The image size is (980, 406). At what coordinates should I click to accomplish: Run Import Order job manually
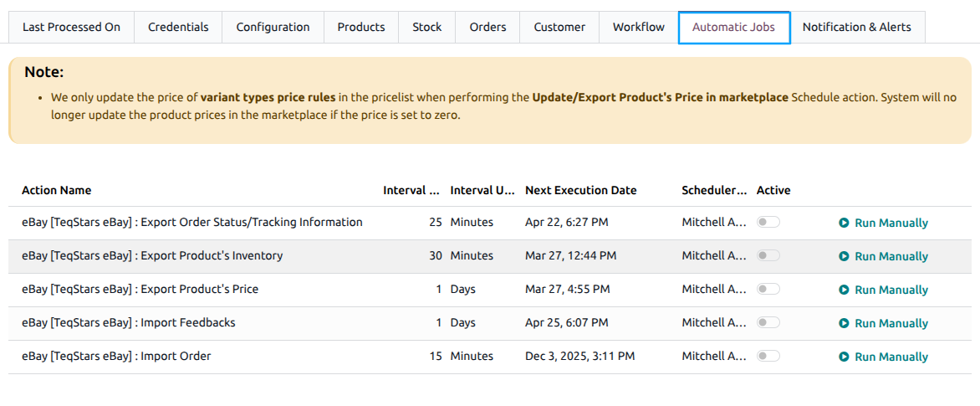click(x=883, y=357)
